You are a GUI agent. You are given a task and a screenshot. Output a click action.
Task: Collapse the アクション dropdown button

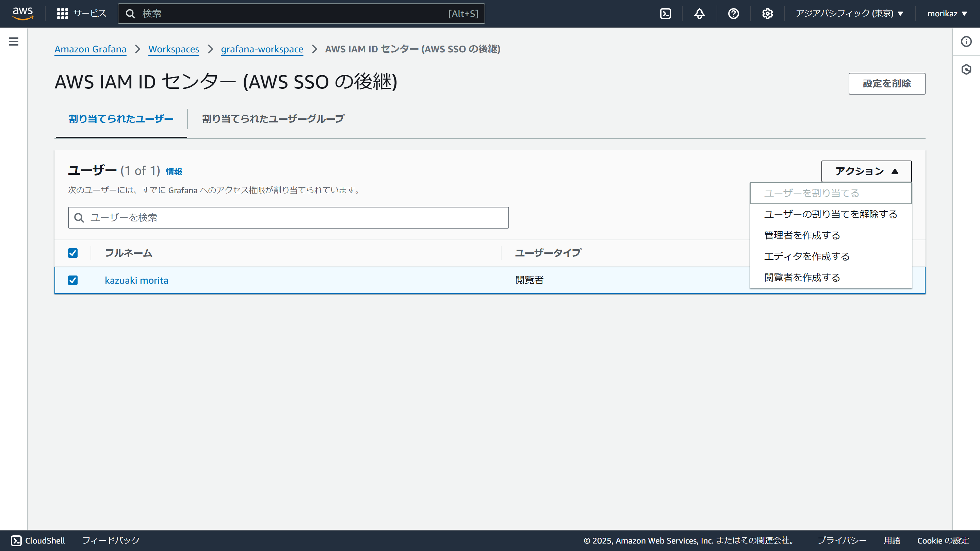(866, 171)
